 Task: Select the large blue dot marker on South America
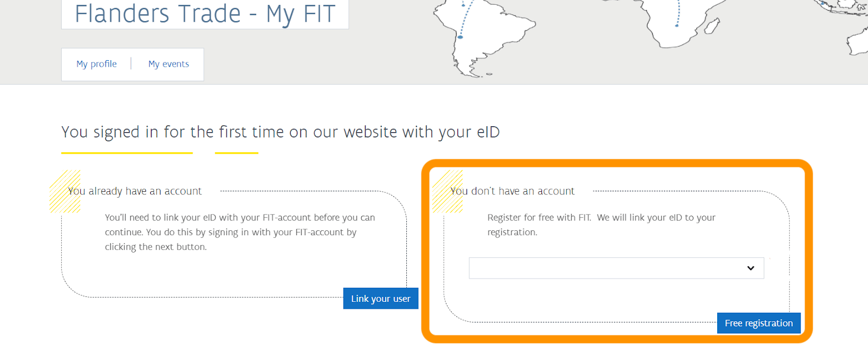(x=460, y=37)
